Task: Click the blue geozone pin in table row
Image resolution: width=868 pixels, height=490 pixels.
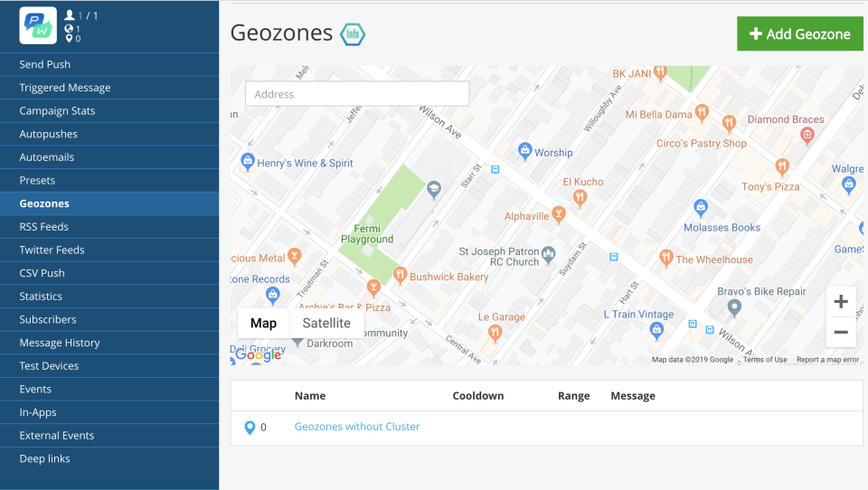Action: pos(250,428)
